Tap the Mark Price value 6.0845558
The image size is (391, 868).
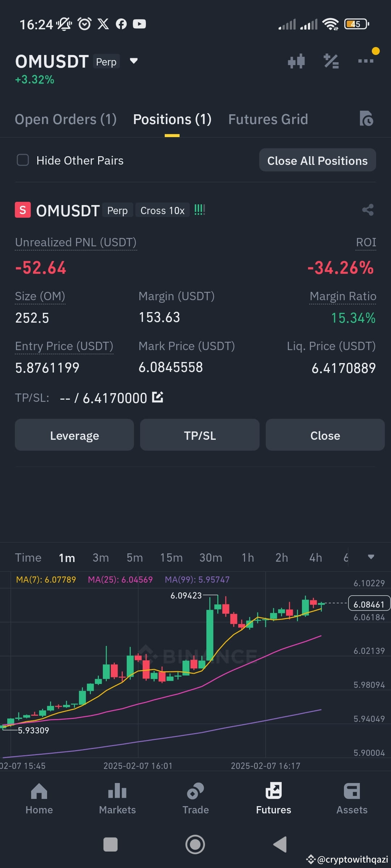171,367
